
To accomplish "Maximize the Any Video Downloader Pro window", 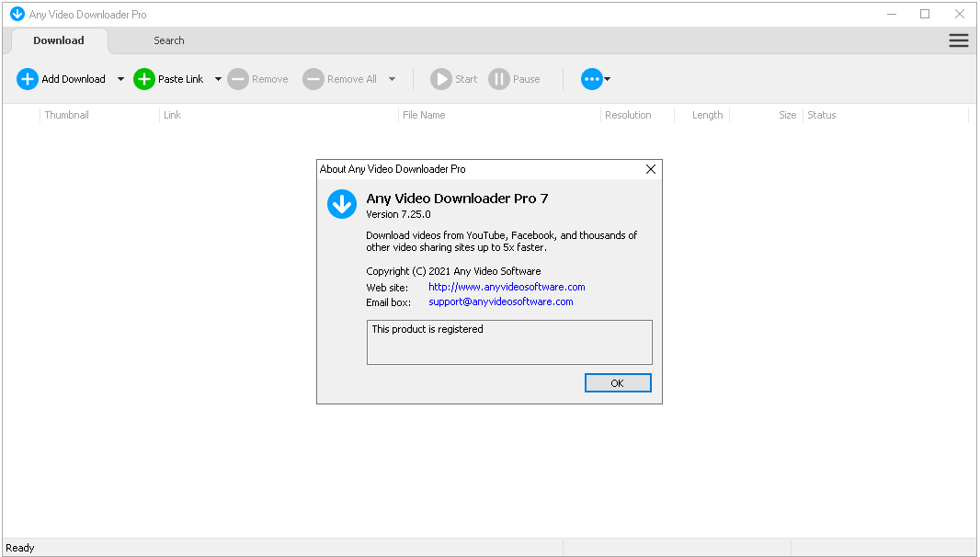I will tap(925, 14).
